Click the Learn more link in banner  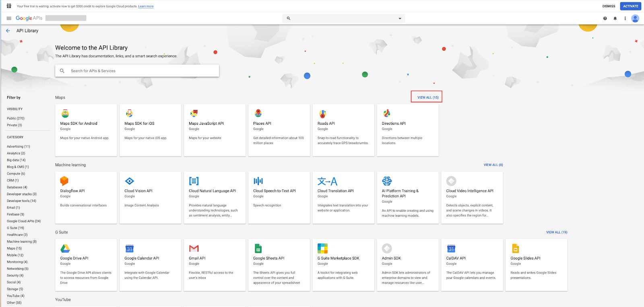pos(146,6)
